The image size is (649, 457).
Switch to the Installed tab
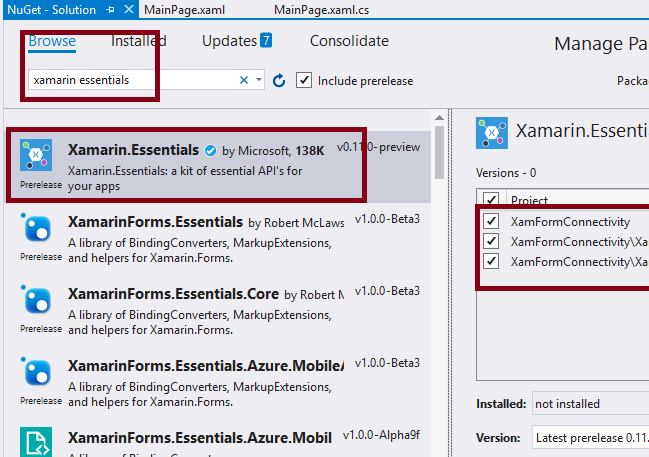(x=139, y=41)
